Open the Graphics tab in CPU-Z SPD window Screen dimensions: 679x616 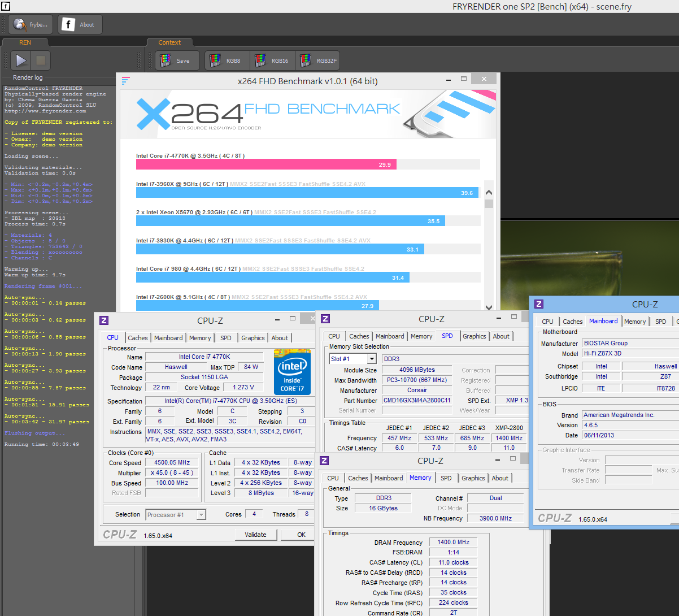coord(475,336)
